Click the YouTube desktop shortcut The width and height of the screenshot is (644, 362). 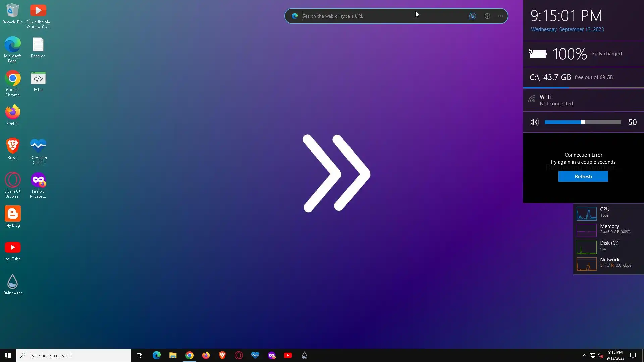(x=13, y=248)
